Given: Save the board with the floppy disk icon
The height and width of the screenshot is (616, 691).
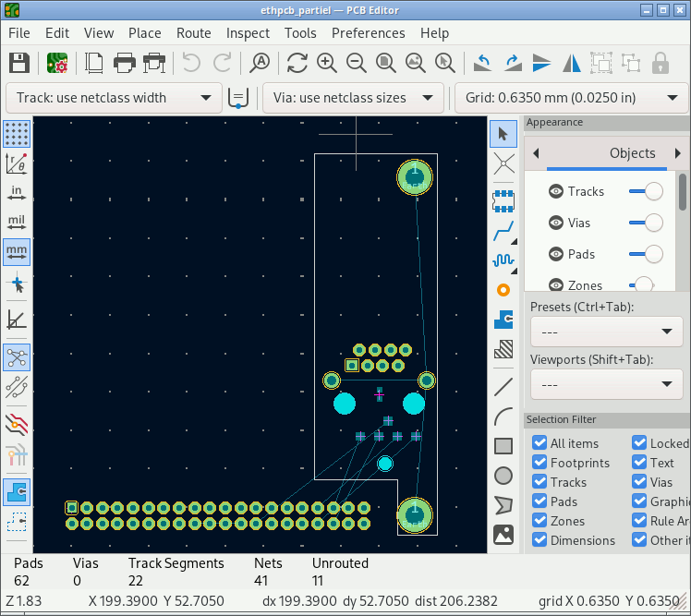Looking at the screenshot, I should coord(19,63).
